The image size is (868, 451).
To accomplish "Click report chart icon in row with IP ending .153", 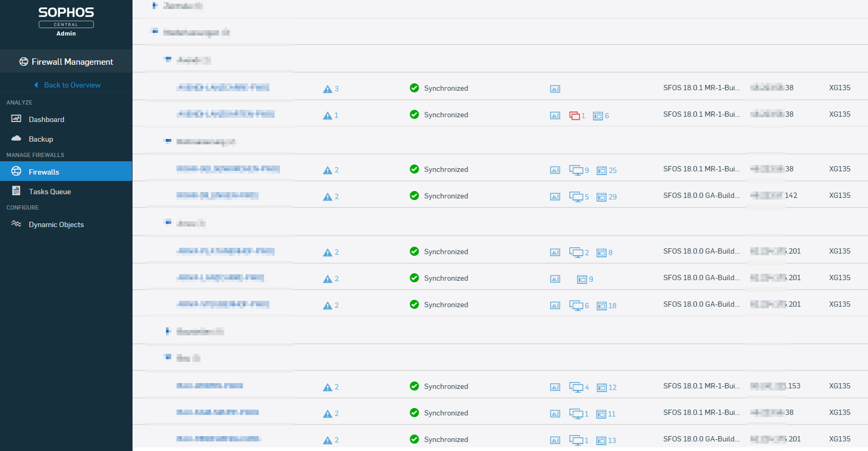I will click(555, 387).
